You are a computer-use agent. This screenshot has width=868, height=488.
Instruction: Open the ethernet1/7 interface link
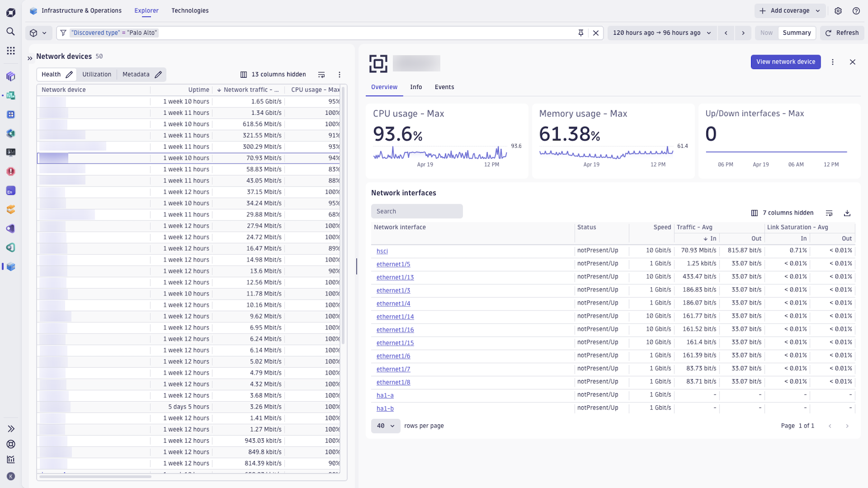(x=393, y=369)
